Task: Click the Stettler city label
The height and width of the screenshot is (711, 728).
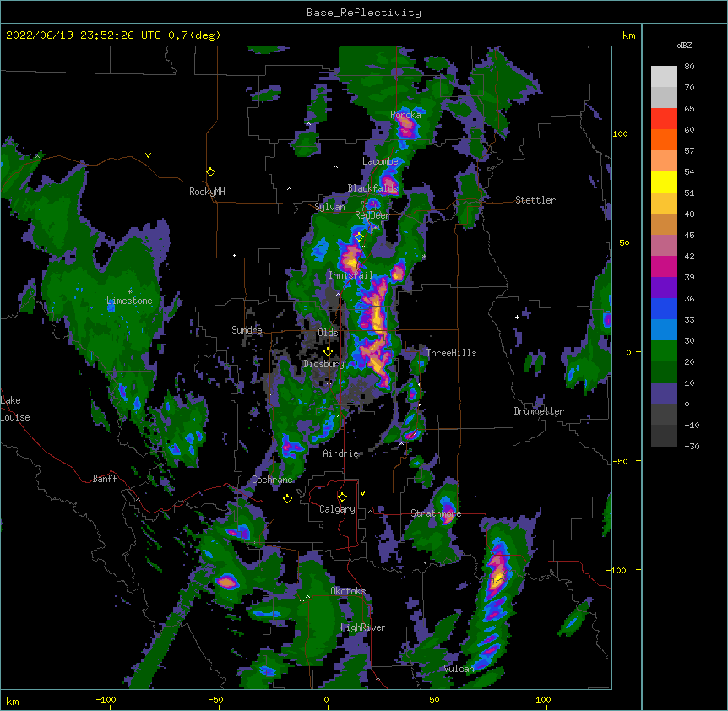Action: tap(535, 200)
